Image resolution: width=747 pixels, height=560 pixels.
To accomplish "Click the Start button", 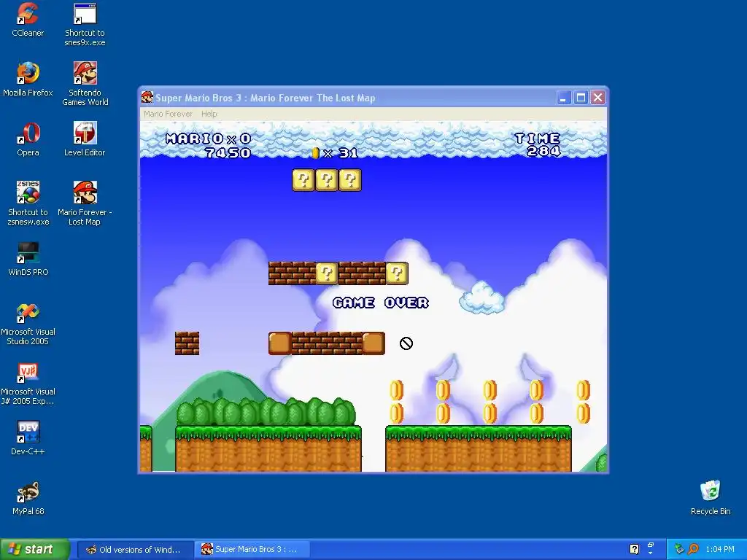I will [34, 549].
